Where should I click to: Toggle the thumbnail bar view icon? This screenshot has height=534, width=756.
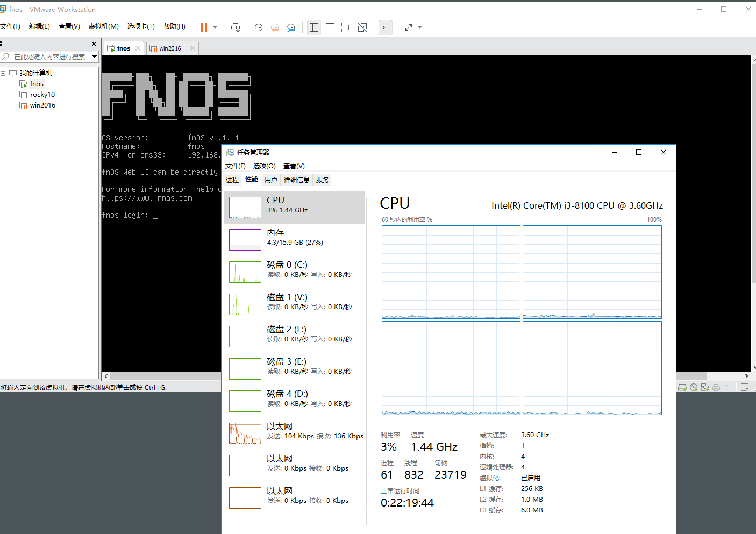click(330, 27)
